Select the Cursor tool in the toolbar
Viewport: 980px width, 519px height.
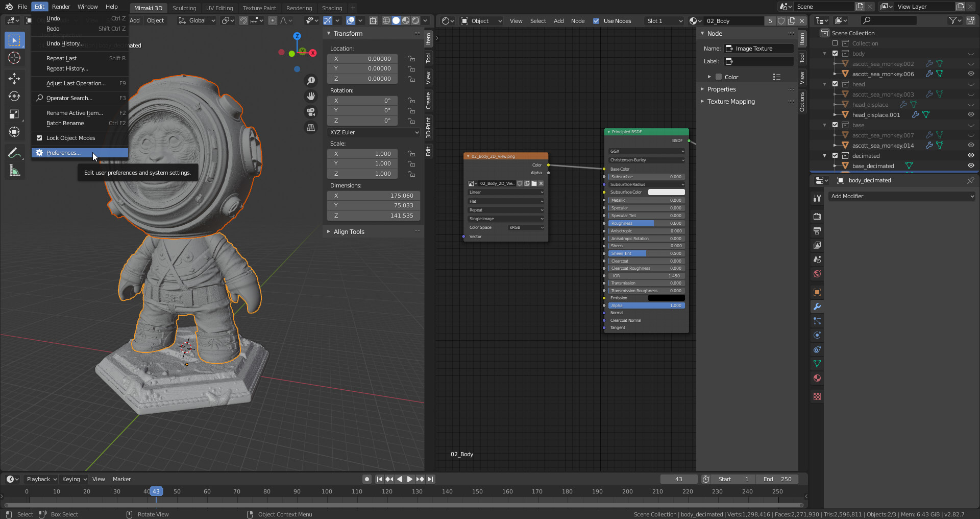[x=14, y=58]
